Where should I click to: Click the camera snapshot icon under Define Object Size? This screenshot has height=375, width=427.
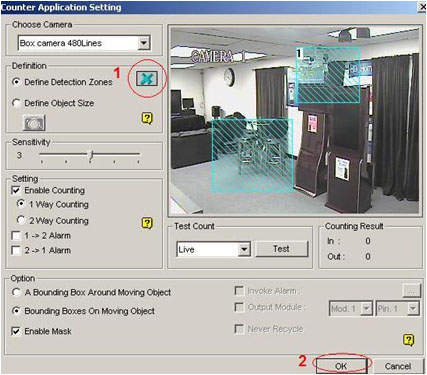point(34,123)
